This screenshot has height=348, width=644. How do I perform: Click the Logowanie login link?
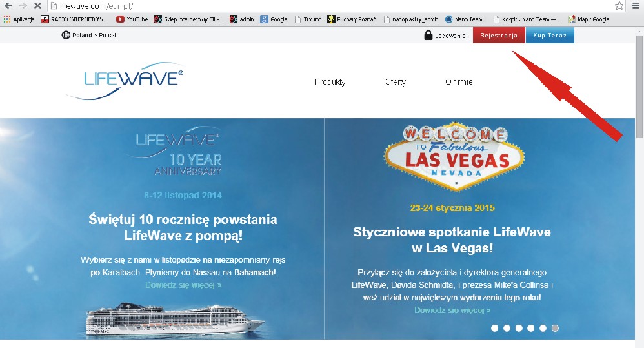pyautogui.click(x=450, y=36)
